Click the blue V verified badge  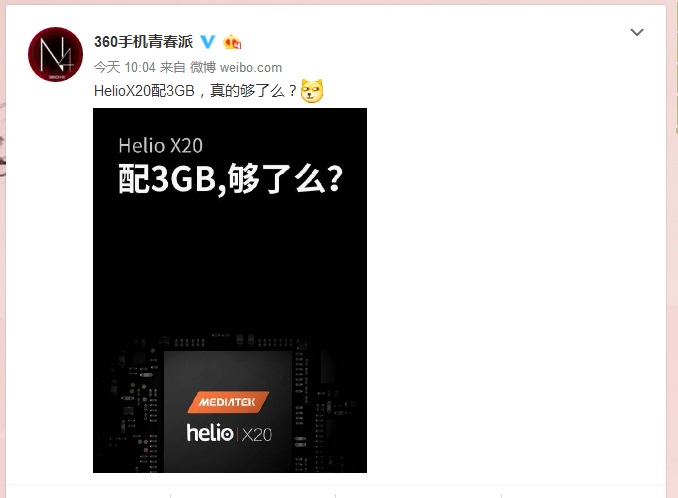[x=208, y=42]
